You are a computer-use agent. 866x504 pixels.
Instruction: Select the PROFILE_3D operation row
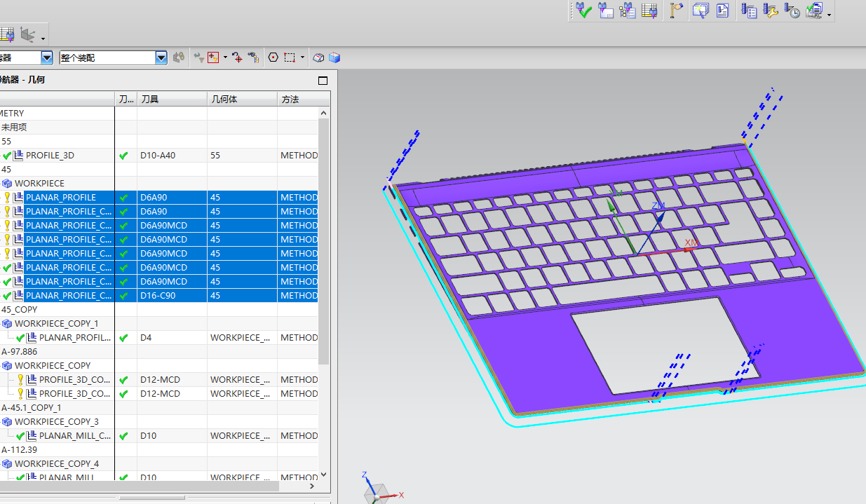pos(159,155)
